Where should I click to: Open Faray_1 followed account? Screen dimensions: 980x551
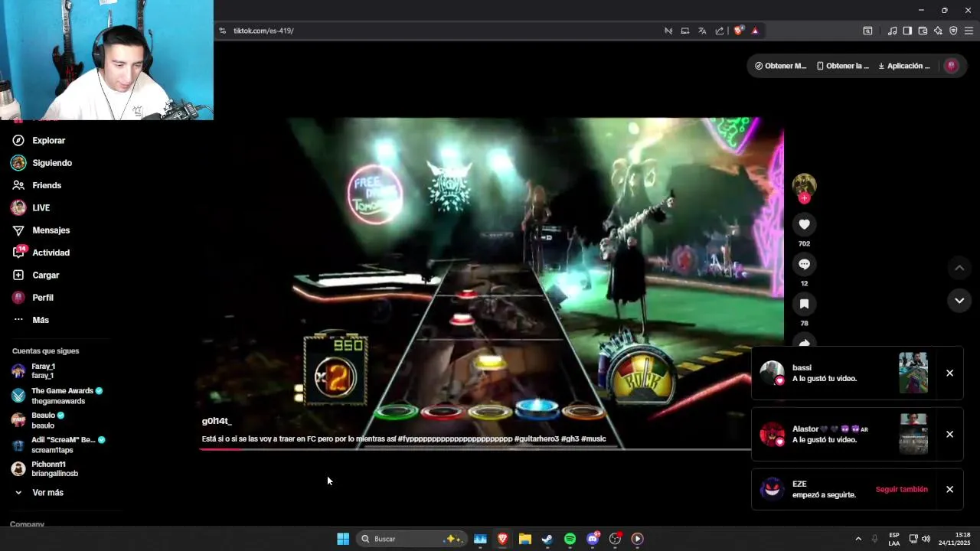(x=43, y=371)
